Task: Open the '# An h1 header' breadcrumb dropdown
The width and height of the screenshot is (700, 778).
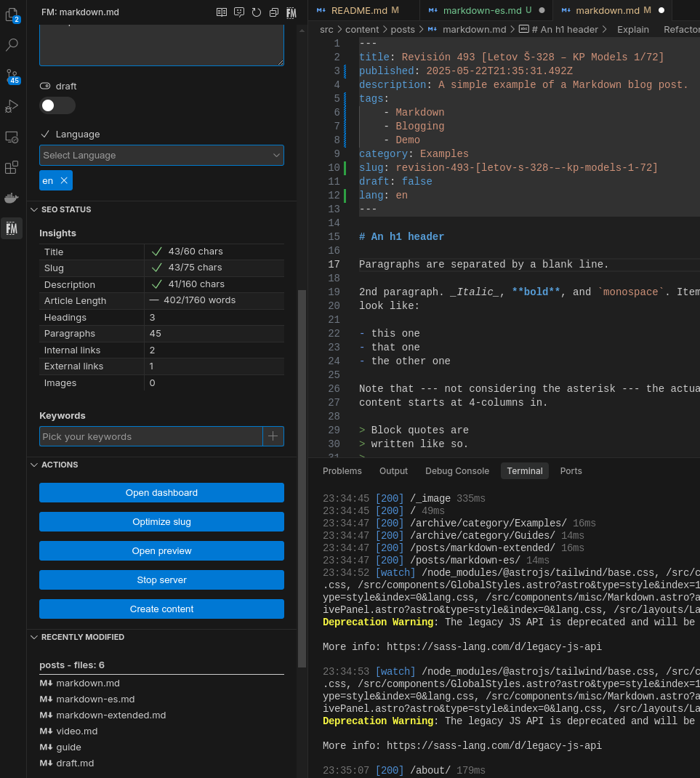Action: click(558, 30)
